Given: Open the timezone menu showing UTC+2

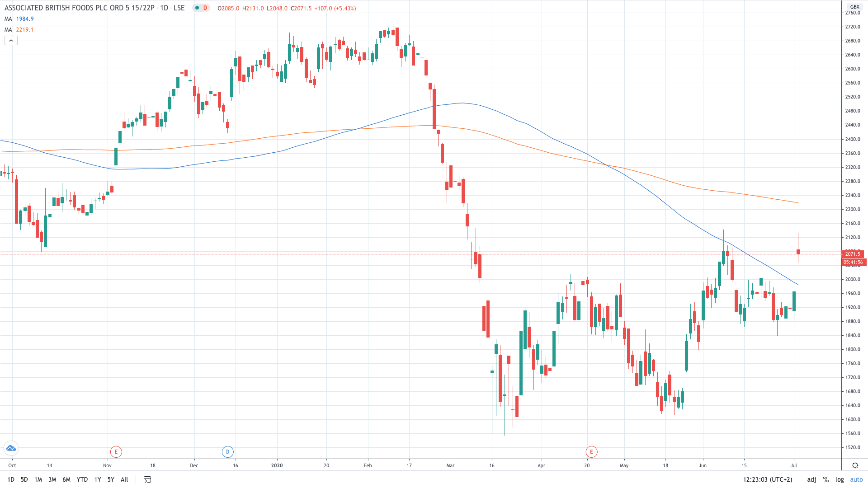Looking at the screenshot, I should click(x=768, y=479).
